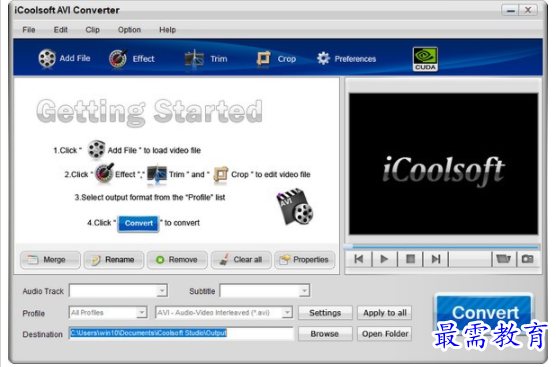Expand the Audio Track dropdown
The image size is (556, 367).
(118, 291)
